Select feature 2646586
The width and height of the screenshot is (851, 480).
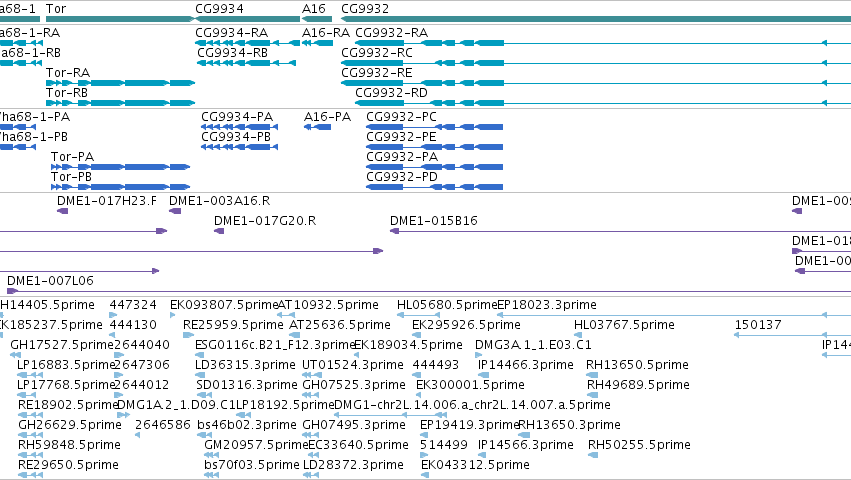pos(163,425)
